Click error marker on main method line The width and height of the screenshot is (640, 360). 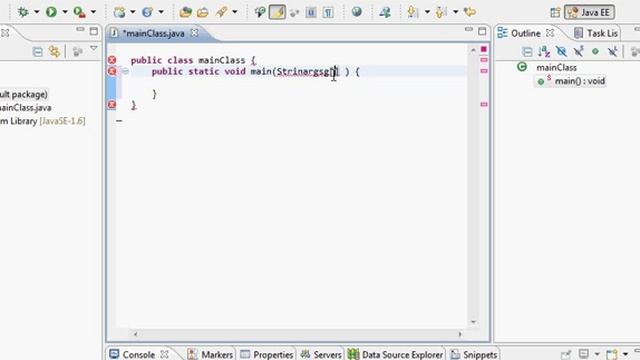[112, 71]
